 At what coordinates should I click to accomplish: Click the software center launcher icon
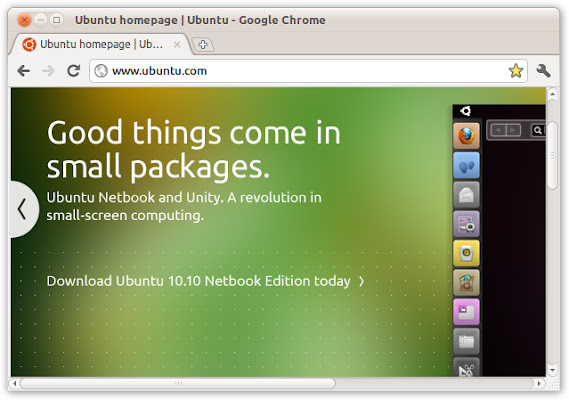coord(466,283)
